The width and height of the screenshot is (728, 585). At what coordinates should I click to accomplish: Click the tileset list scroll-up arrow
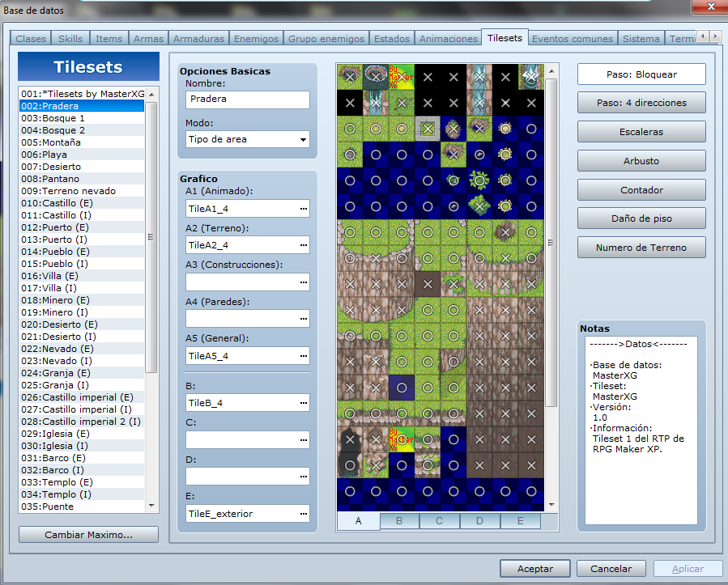(x=151, y=94)
